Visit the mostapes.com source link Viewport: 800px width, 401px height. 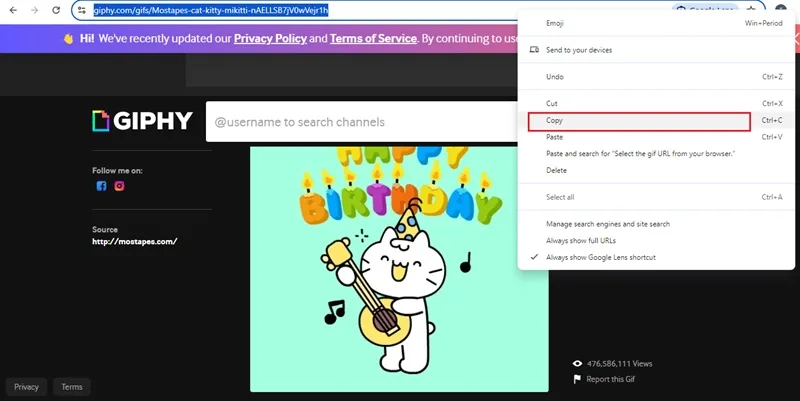(x=135, y=241)
